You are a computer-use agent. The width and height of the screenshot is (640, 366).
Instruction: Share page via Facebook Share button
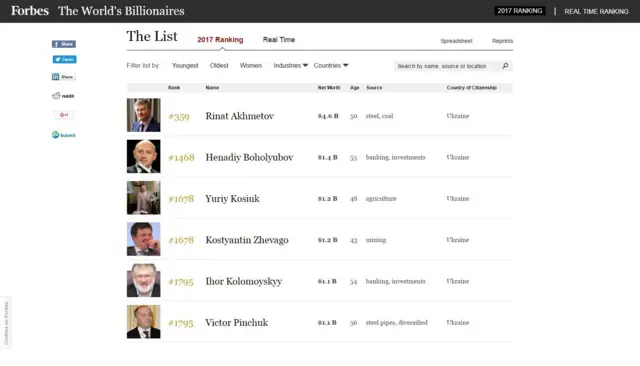pyautogui.click(x=64, y=44)
